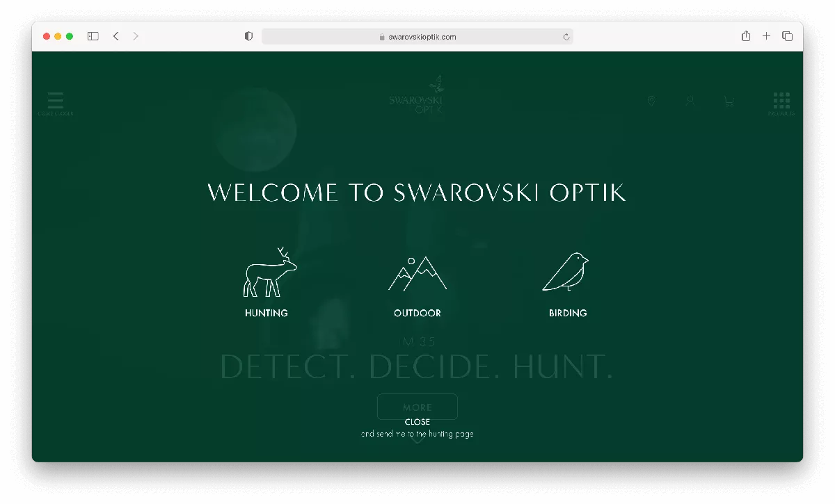Click the dealer locator pin icon

point(651,101)
